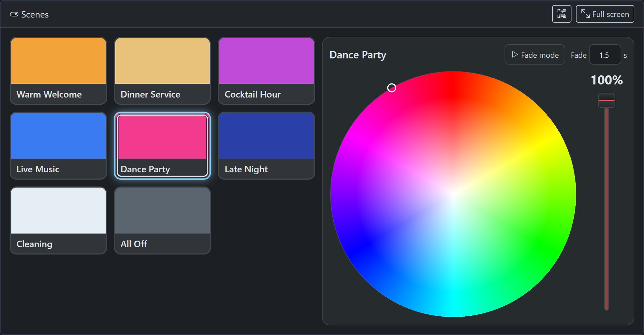Pick white at the color wheel center
The width and height of the screenshot is (644, 335).
pyautogui.click(x=453, y=194)
